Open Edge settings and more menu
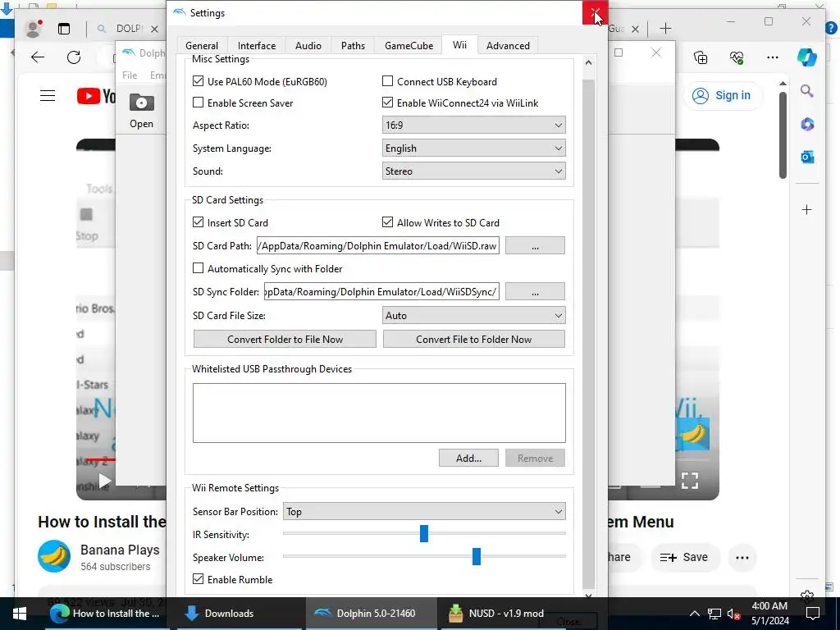This screenshot has height=630, width=840. [x=773, y=57]
